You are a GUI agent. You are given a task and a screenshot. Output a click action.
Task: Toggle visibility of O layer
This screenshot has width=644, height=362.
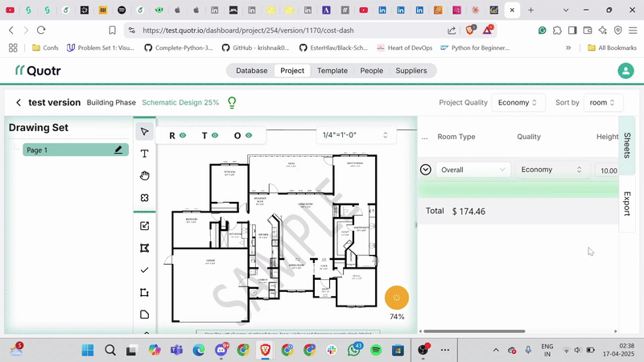click(x=249, y=135)
